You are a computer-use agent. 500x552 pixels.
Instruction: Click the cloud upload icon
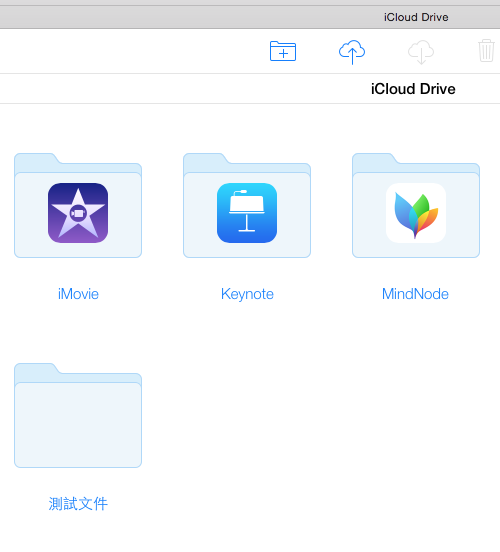pyautogui.click(x=352, y=52)
